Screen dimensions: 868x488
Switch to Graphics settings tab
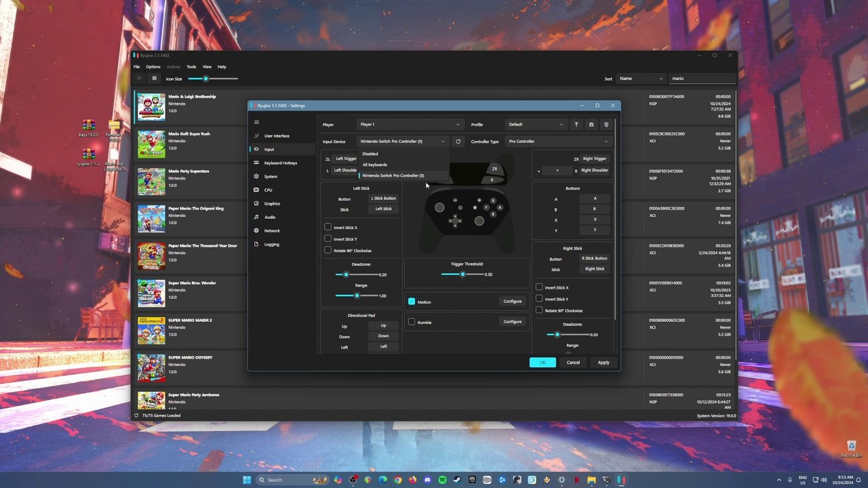pos(282,203)
